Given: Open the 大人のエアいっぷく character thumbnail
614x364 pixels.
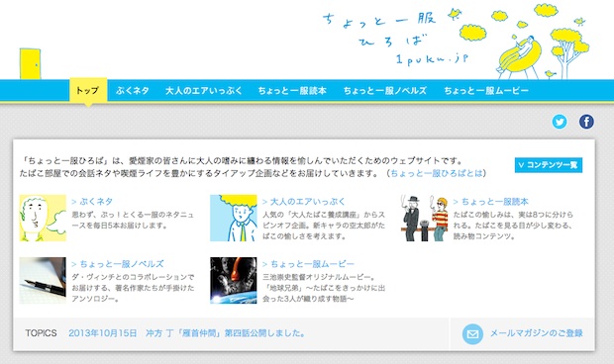Looking at the screenshot, I should 234,218.
